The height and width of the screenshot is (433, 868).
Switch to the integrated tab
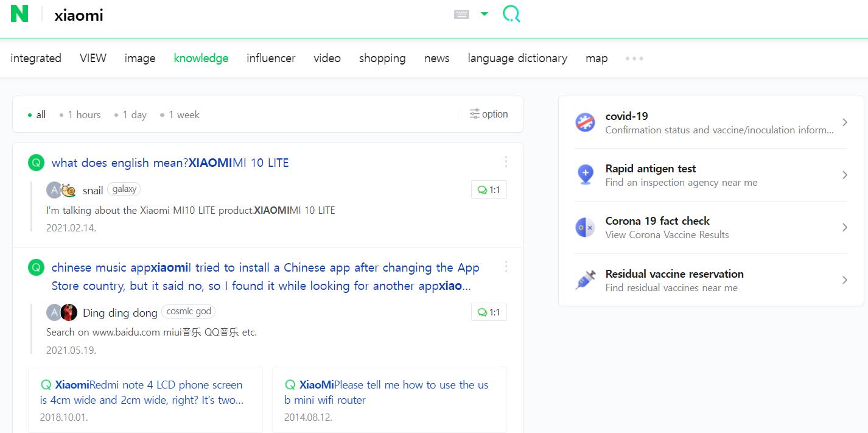coord(36,58)
